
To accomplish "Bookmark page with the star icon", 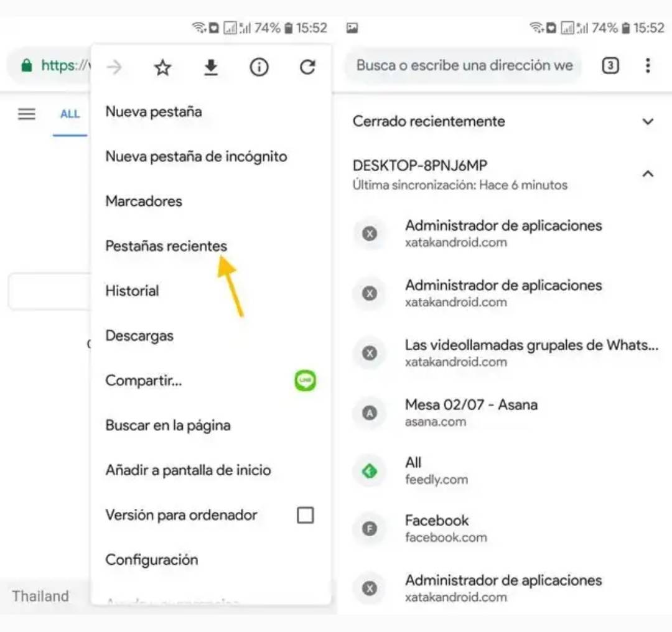I will (x=162, y=67).
